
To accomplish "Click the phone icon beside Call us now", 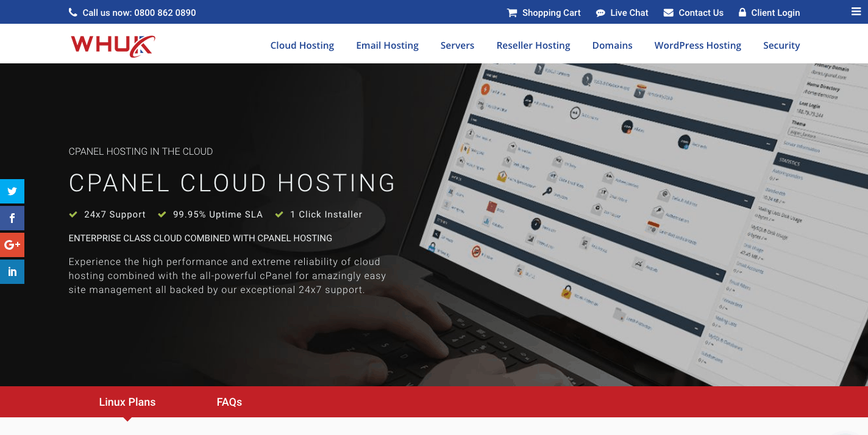I will pyautogui.click(x=73, y=12).
